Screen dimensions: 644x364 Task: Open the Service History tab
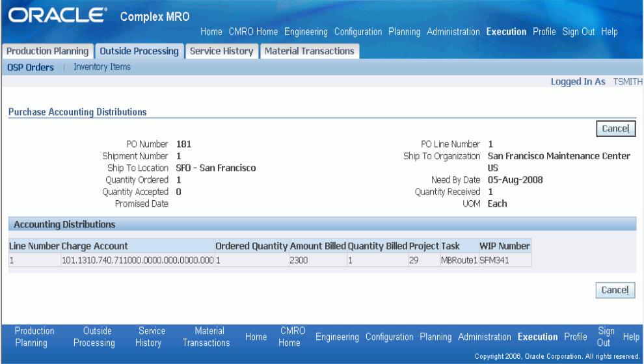click(x=221, y=51)
